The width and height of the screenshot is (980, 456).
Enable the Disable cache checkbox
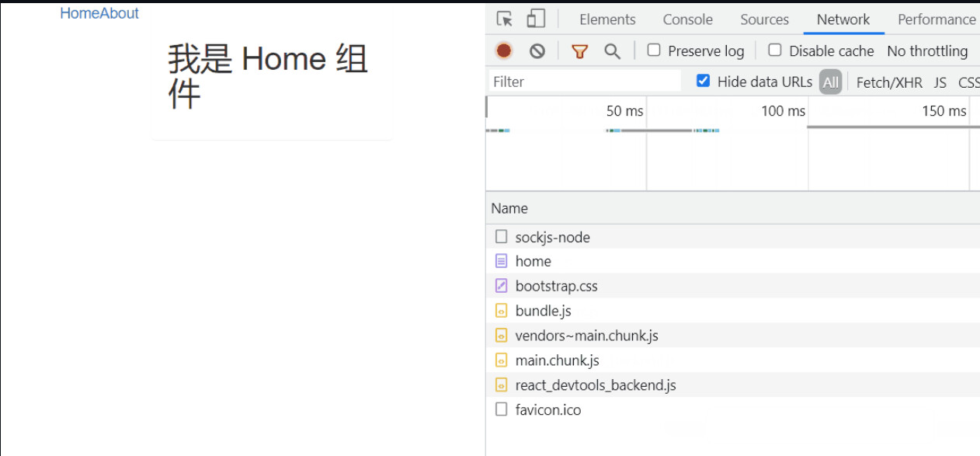point(775,50)
